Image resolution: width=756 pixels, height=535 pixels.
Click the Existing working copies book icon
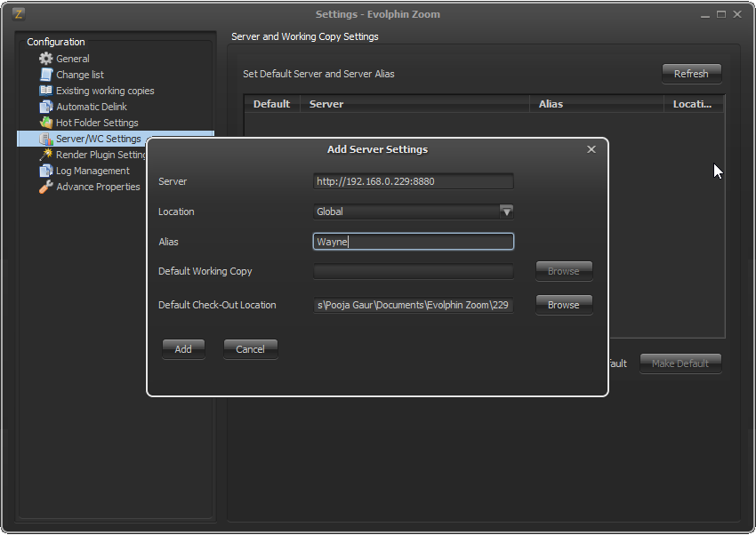click(x=45, y=91)
